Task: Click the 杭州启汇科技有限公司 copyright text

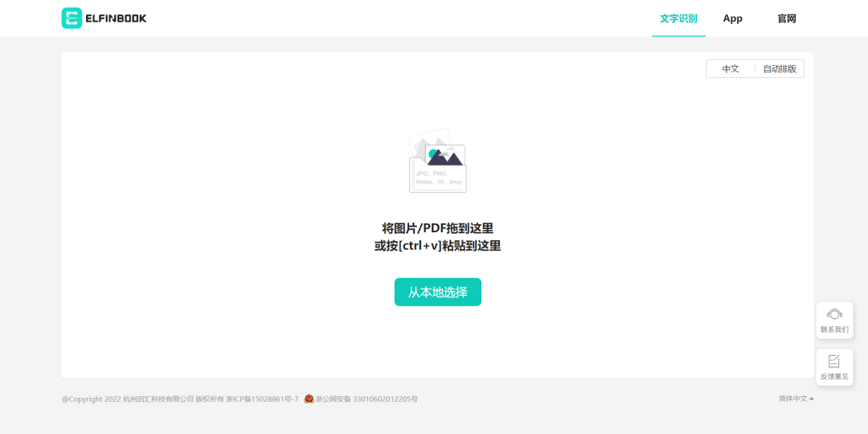Action: click(158, 399)
